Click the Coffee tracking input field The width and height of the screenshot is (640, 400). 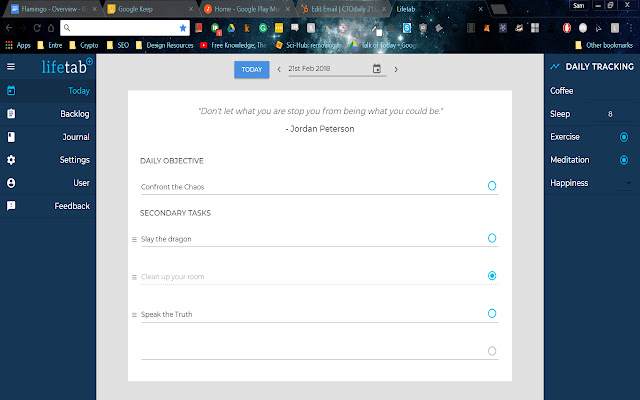[611, 91]
